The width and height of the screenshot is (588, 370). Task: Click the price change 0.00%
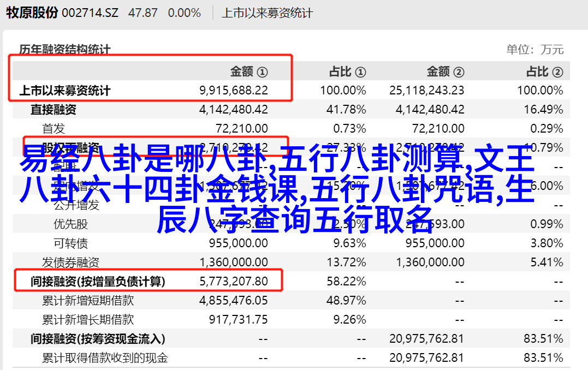tap(185, 13)
